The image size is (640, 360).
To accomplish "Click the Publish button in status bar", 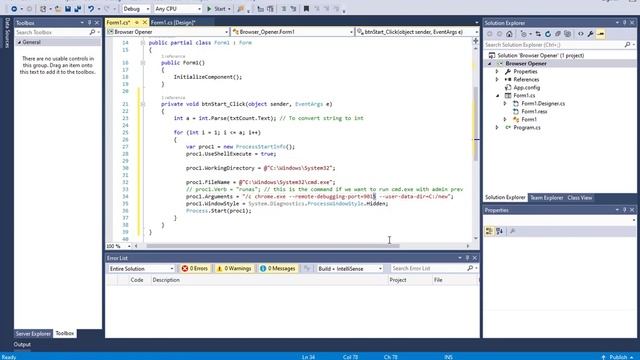I will [x=618, y=357].
